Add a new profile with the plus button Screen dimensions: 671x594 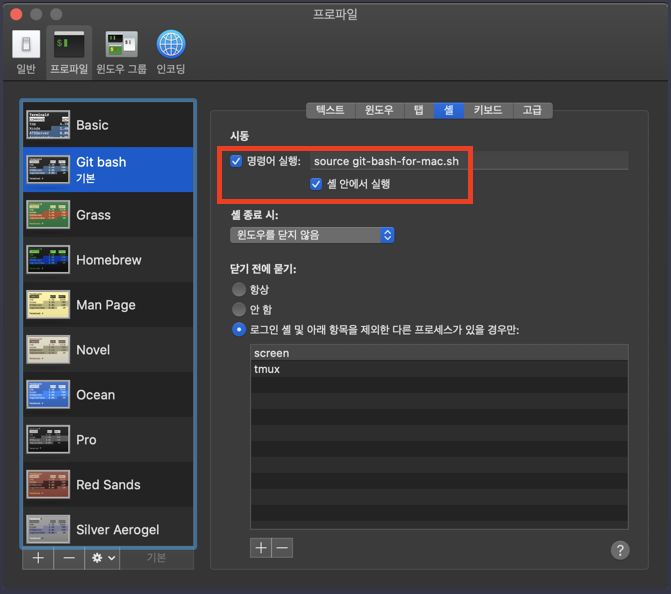[x=38, y=558]
